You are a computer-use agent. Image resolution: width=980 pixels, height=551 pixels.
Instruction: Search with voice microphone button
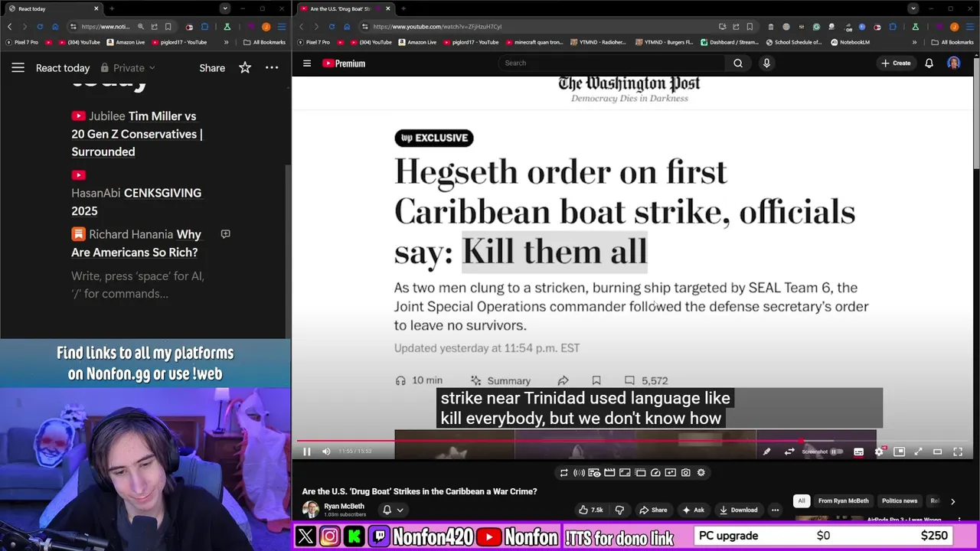(766, 64)
